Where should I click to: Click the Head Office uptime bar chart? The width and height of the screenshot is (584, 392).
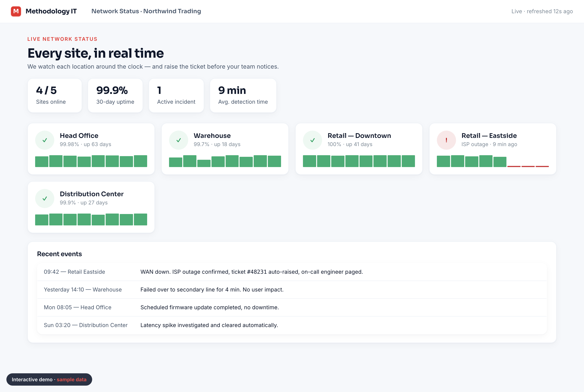(x=91, y=161)
